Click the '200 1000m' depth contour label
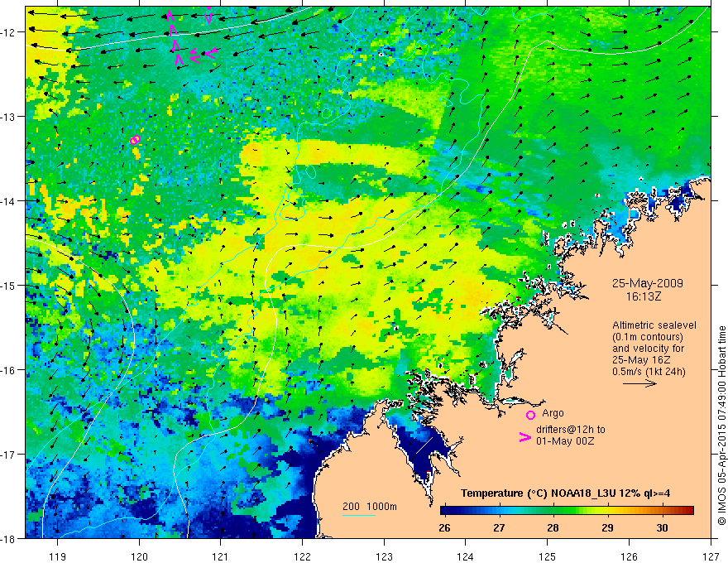 (x=370, y=507)
